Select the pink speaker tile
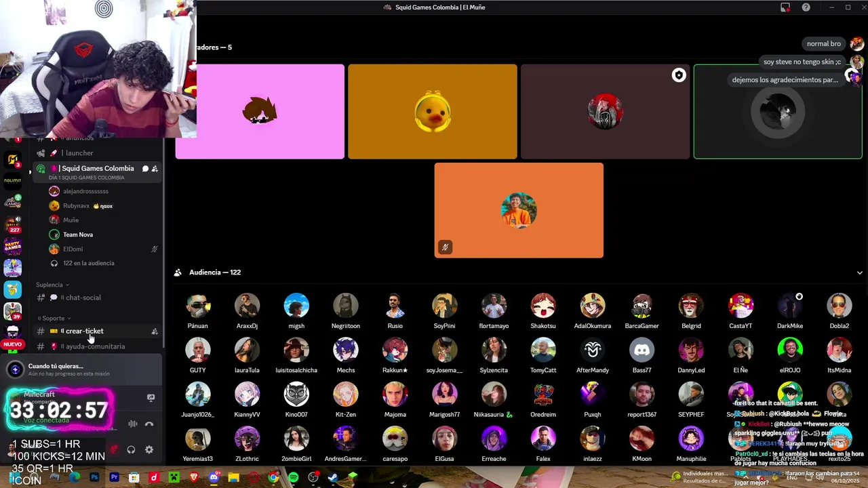The image size is (868, 488). (260, 112)
